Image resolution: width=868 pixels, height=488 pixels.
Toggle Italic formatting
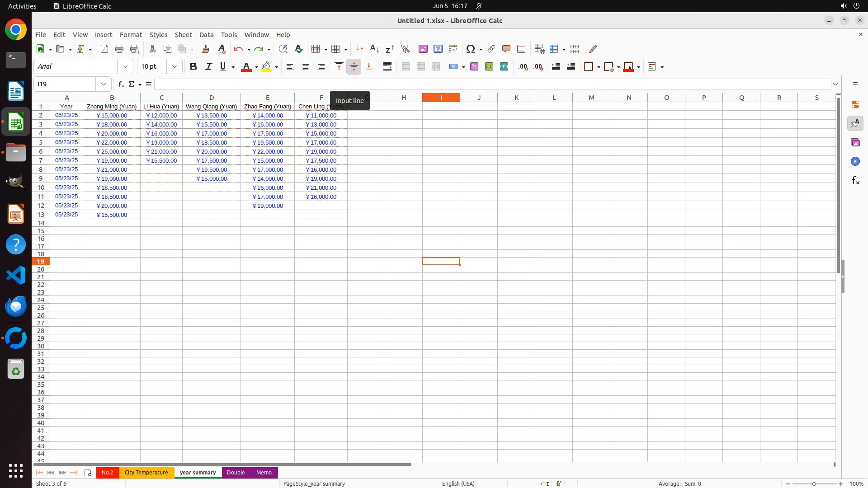[x=208, y=67]
